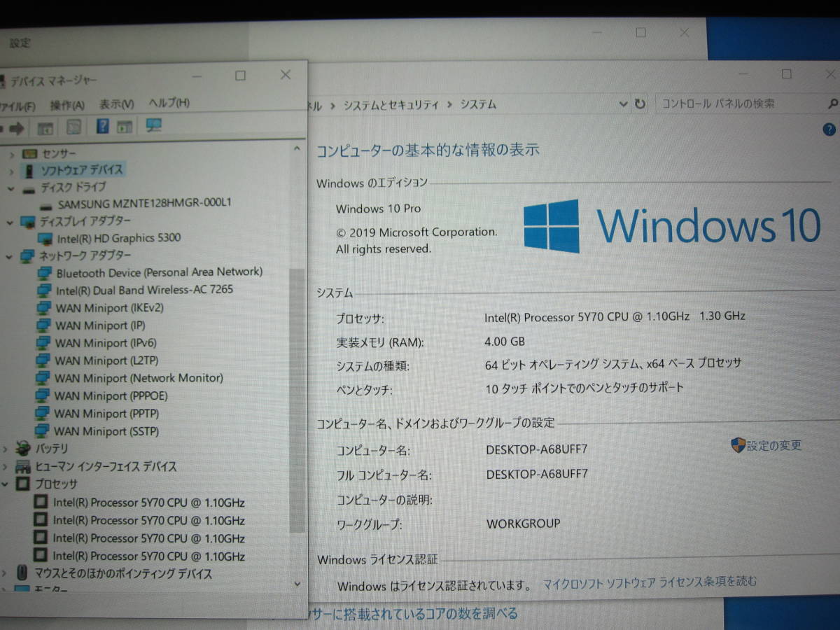The height and width of the screenshot is (630, 840).
Task: Open the ファイル(F) menu
Action: point(17,106)
